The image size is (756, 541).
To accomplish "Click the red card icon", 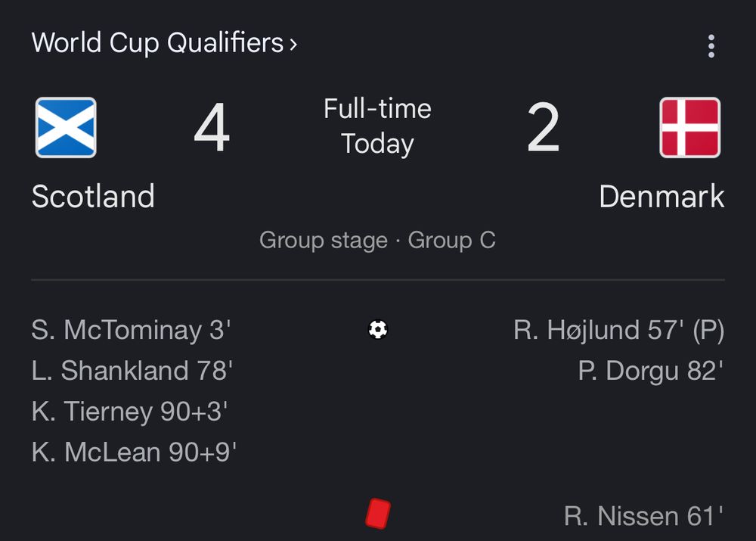I will [x=377, y=513].
